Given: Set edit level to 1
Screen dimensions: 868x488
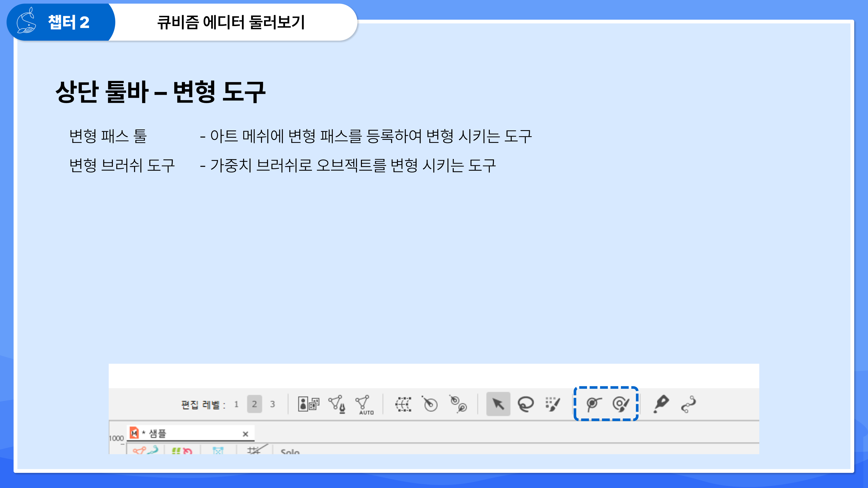Looking at the screenshot, I should pyautogui.click(x=236, y=404).
